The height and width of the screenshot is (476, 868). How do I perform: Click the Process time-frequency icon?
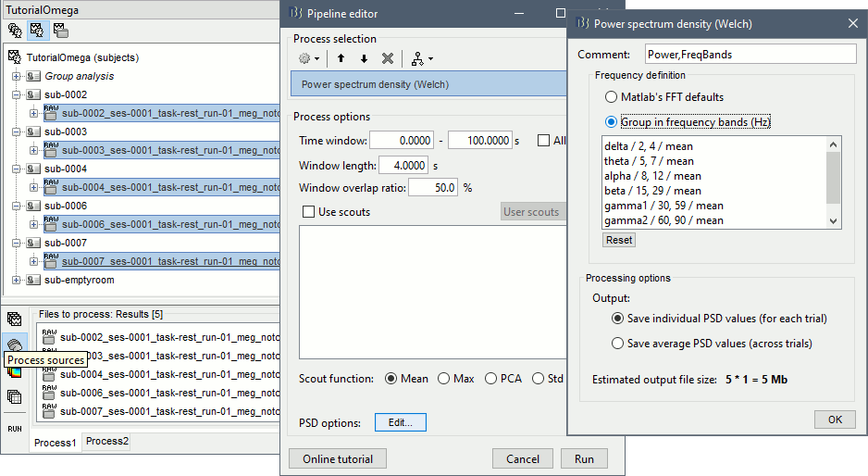coord(14,371)
